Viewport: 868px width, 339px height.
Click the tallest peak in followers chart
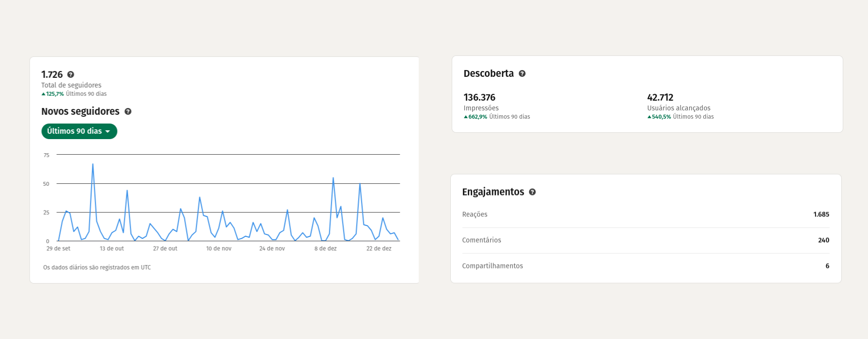coord(93,164)
